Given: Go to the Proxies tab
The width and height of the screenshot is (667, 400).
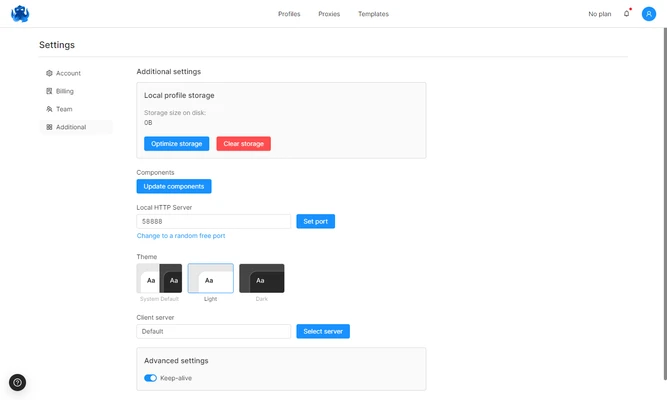Looking at the screenshot, I should click(329, 14).
